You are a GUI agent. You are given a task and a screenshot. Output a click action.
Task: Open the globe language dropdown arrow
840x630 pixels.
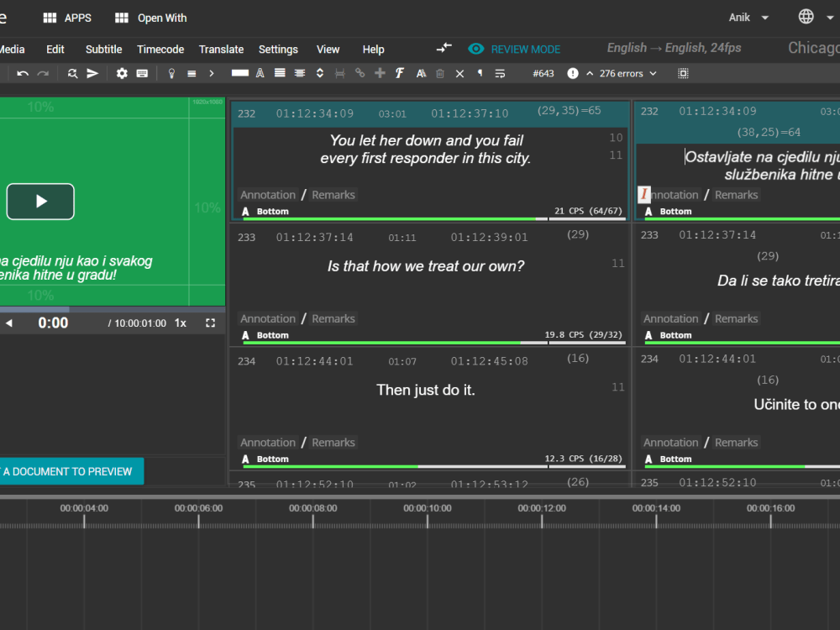coord(830,18)
